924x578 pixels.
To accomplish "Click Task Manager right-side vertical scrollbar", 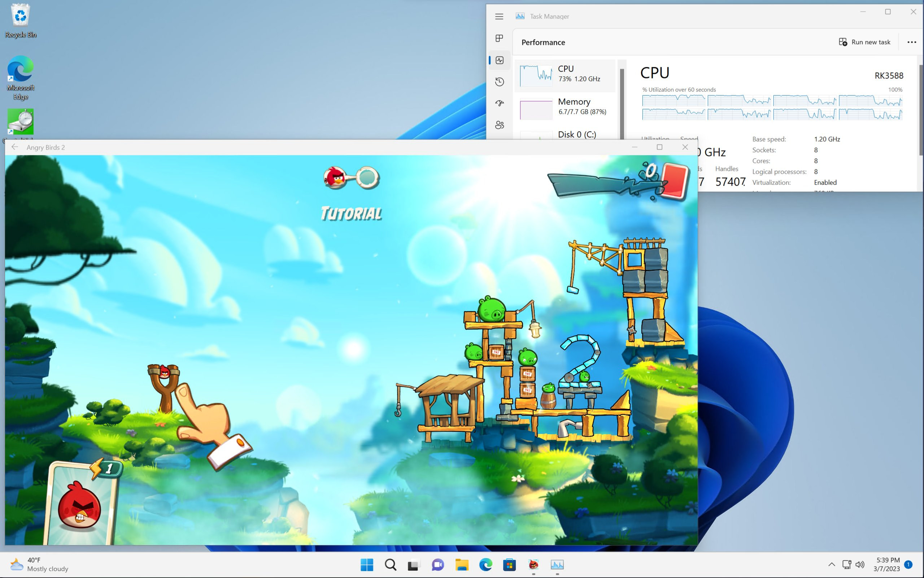I will point(920,111).
